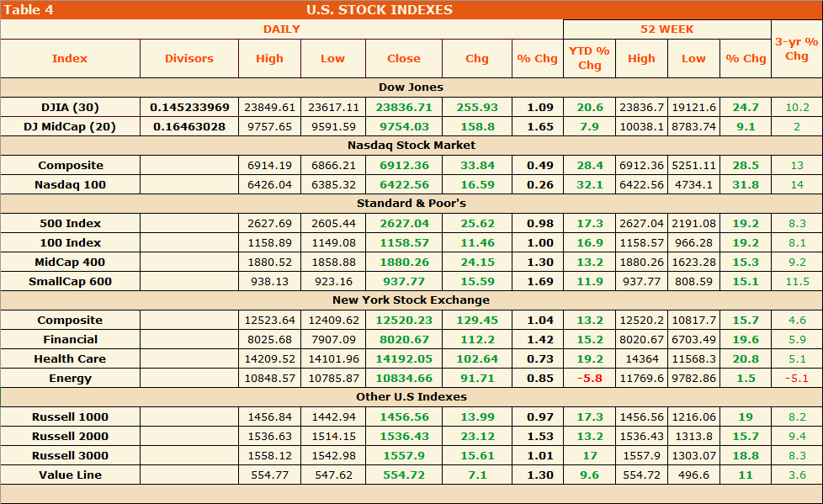Viewport: 823px width, 504px height.
Task: Click DJIA change value 255.93
Action: coord(477,107)
